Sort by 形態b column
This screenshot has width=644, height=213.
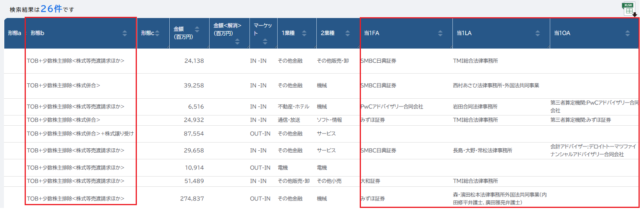click(125, 33)
